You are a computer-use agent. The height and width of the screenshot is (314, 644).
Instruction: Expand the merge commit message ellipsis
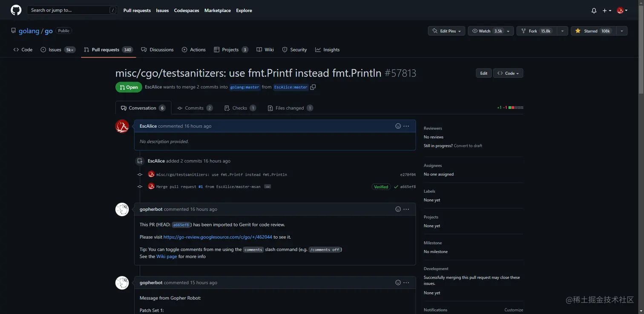267,187
